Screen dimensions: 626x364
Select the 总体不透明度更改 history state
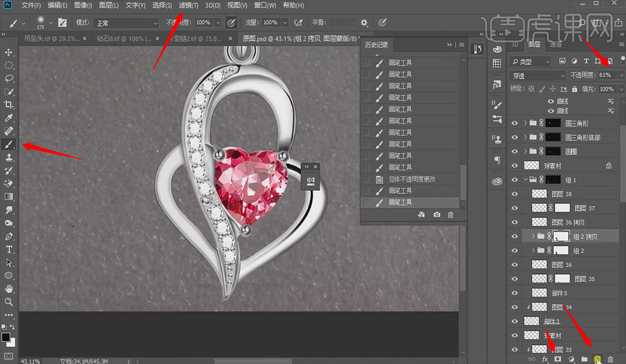click(x=411, y=179)
